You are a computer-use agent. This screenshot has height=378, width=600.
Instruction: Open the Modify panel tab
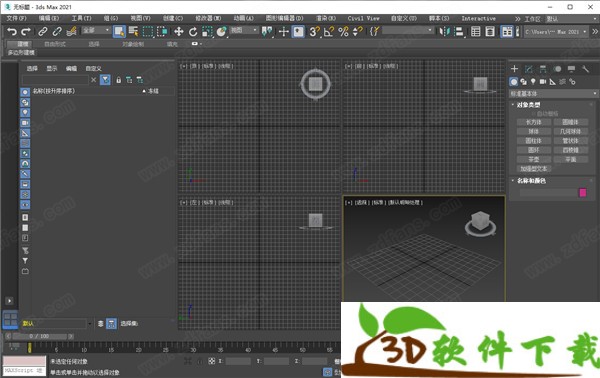coord(528,69)
